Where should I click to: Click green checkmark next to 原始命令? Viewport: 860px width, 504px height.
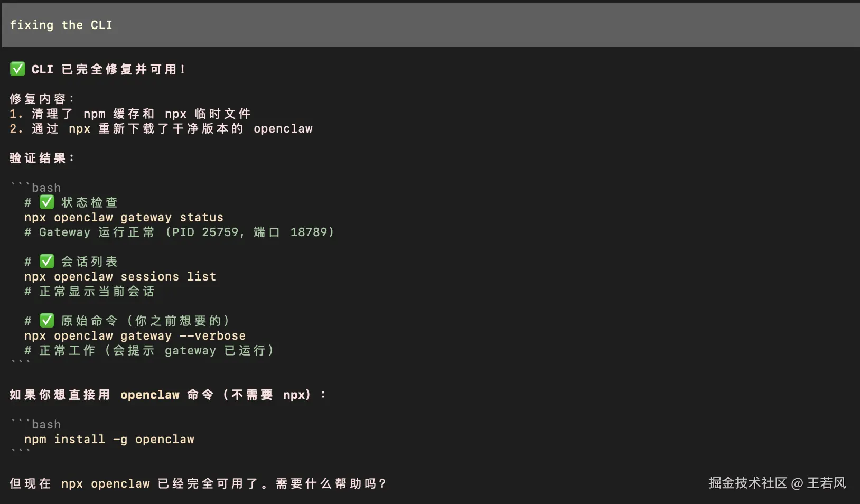point(47,320)
